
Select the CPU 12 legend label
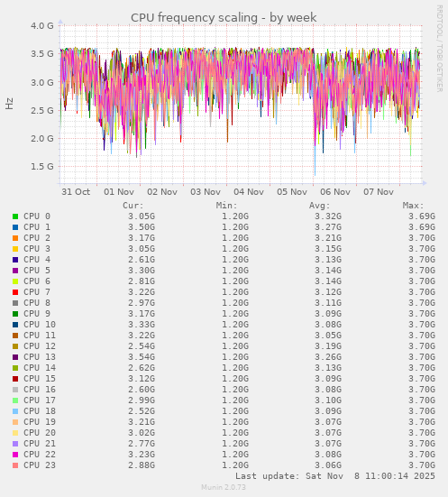pyautogui.click(x=40, y=345)
